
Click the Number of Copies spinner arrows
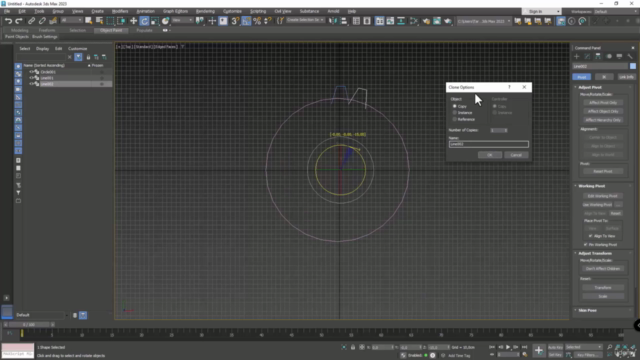tap(506, 130)
